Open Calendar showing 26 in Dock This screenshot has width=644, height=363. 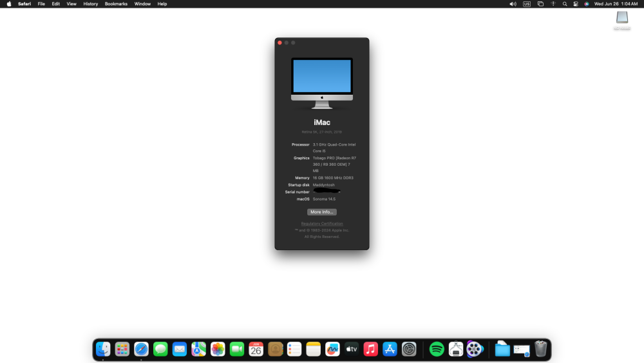point(256,349)
